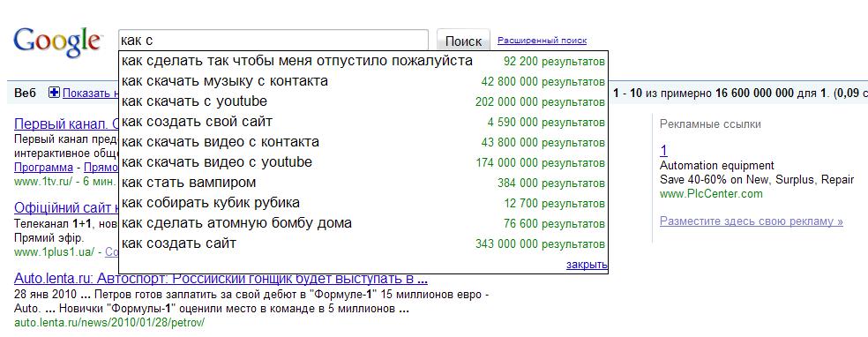Focus the search field containing "как с"
This screenshot has width=868, height=337.
pos(273,41)
